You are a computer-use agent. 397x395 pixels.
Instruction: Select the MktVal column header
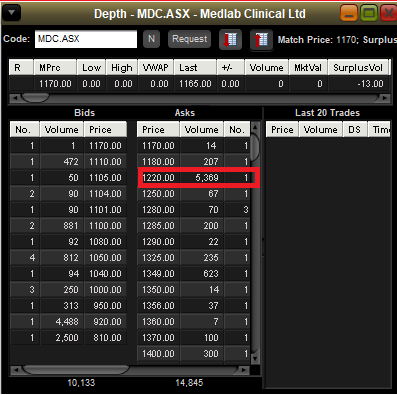click(308, 68)
